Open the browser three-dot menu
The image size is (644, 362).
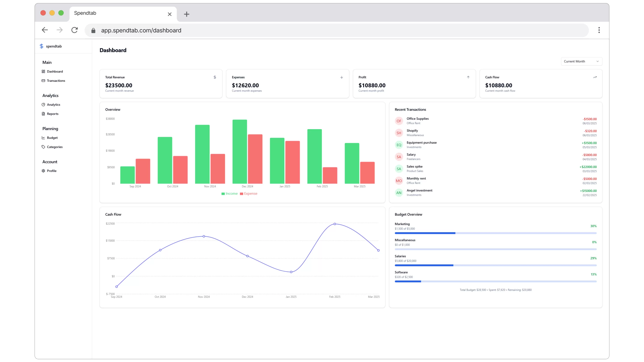point(599,30)
